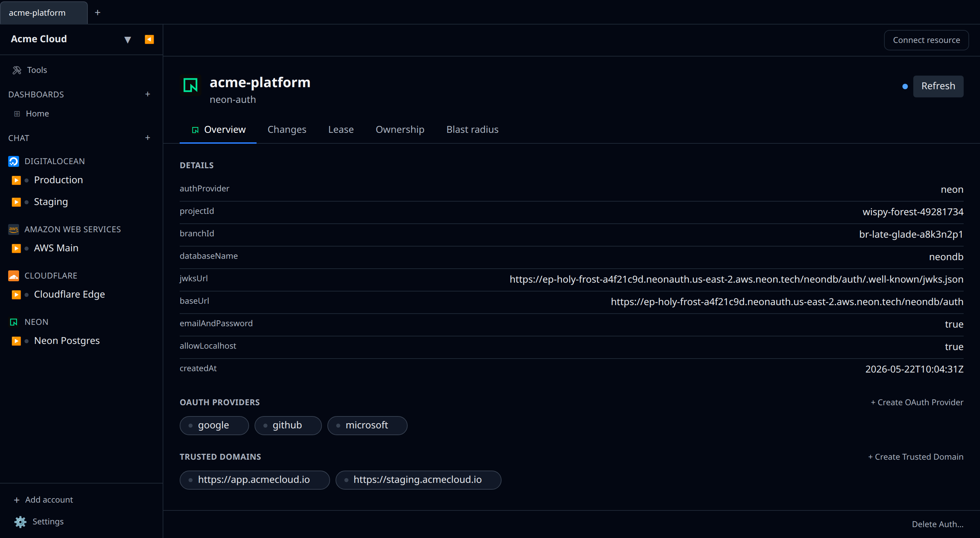Click Add account
The height and width of the screenshot is (538, 980).
(x=43, y=500)
